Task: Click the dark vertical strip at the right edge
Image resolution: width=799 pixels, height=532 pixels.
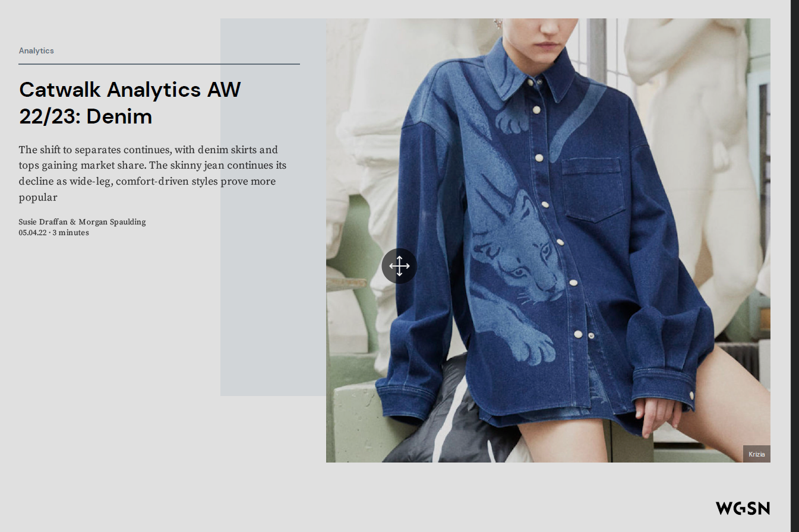Action: pos(795,266)
